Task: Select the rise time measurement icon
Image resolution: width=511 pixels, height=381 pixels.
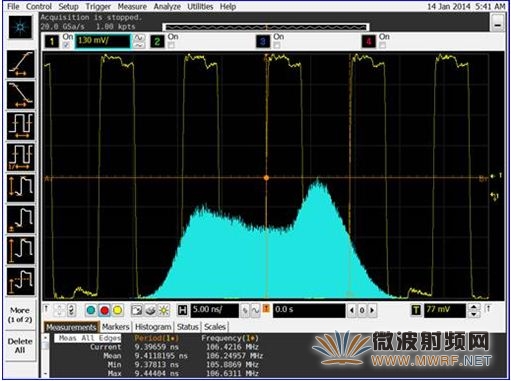Action: click(21, 64)
